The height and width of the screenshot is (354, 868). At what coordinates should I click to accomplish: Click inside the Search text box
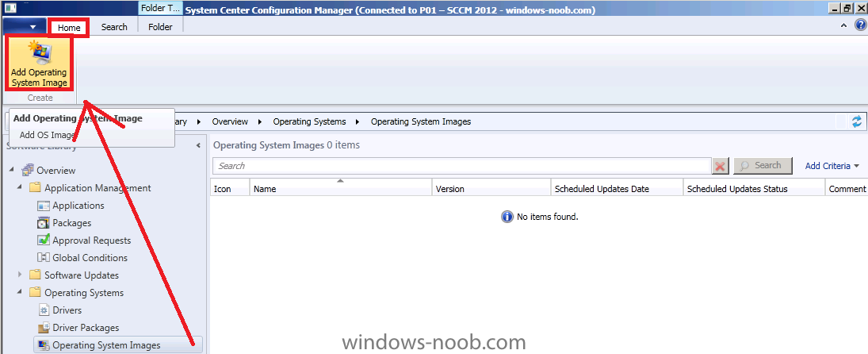point(461,166)
